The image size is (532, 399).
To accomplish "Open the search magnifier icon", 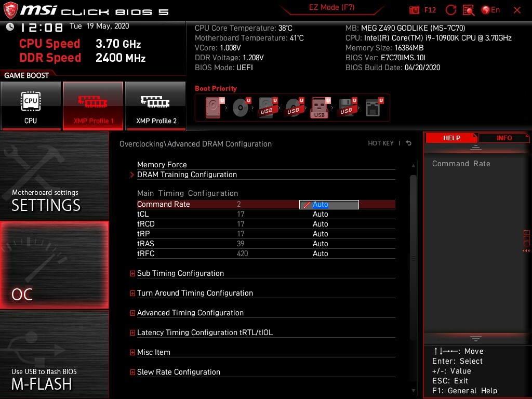I will tap(469, 10).
